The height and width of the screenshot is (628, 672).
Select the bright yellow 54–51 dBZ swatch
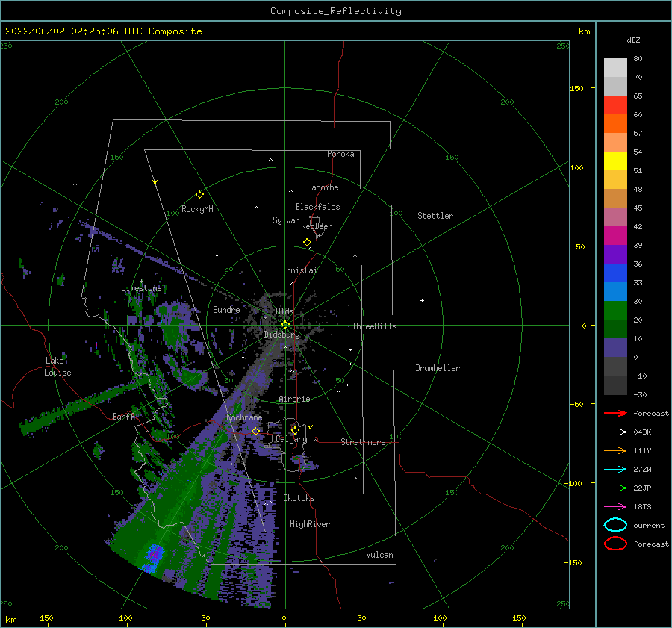point(615,161)
